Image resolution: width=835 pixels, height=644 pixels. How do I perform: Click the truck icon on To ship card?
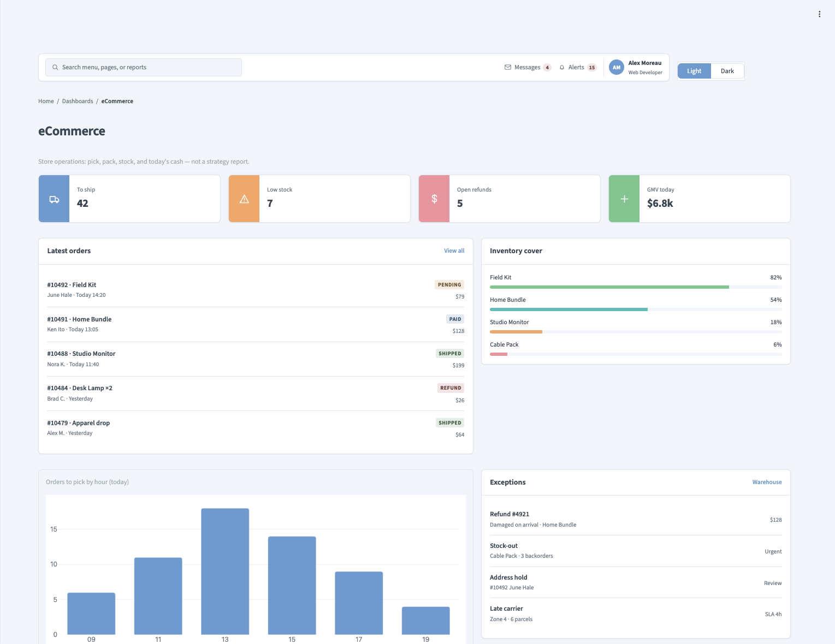[x=54, y=199]
